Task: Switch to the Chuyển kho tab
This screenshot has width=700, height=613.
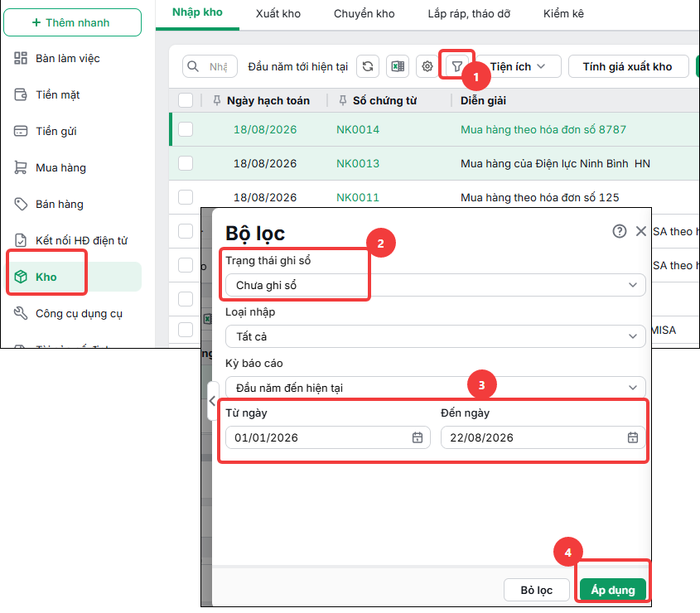Action: pyautogui.click(x=364, y=14)
